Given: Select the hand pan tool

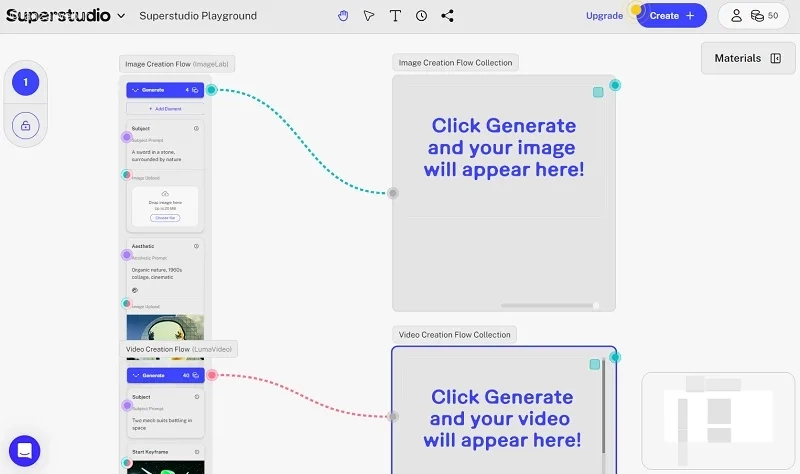Looking at the screenshot, I should pyautogui.click(x=343, y=16).
